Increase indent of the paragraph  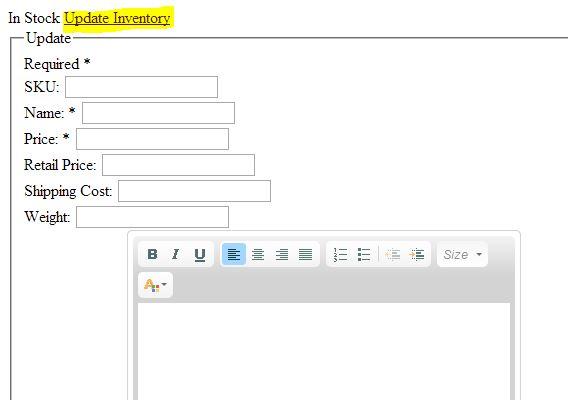pos(417,254)
